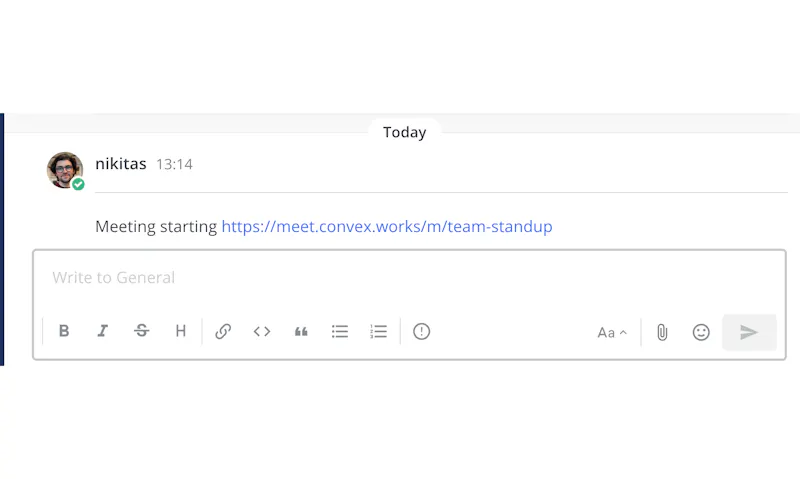Add a block quote to the message

(x=301, y=332)
